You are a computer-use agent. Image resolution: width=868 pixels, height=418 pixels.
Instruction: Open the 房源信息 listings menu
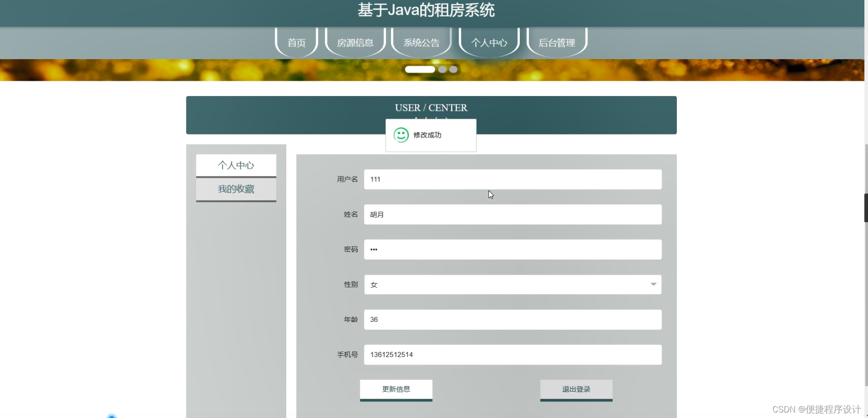tap(355, 42)
